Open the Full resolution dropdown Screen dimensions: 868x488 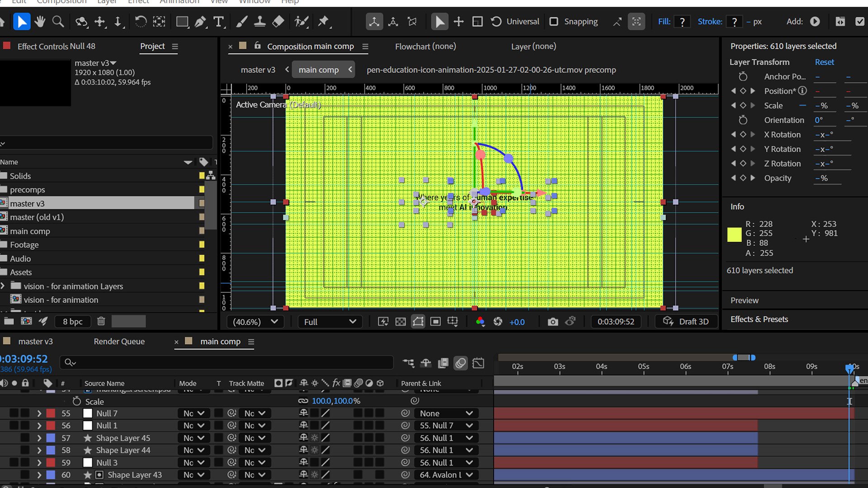(x=330, y=322)
